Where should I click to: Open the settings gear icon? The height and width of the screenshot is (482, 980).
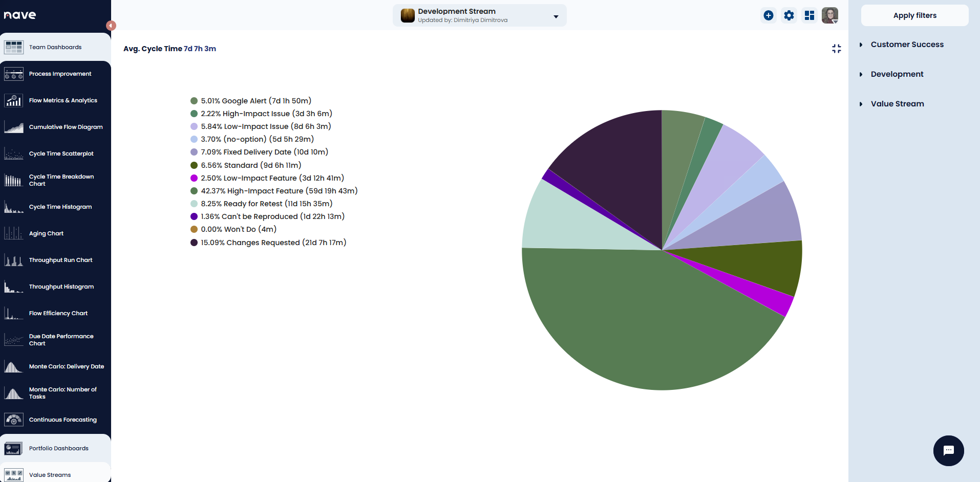coord(789,15)
